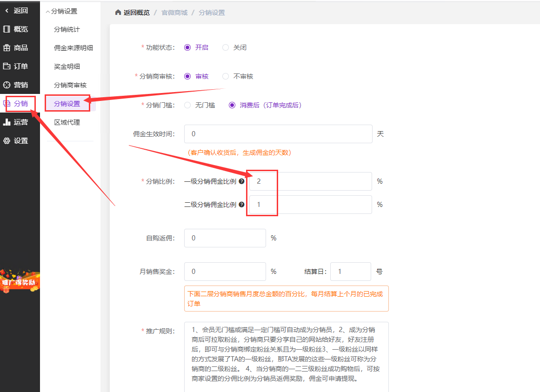Open 佣金来源明细 in submenu
This screenshot has height=392, width=540.
(73, 48)
